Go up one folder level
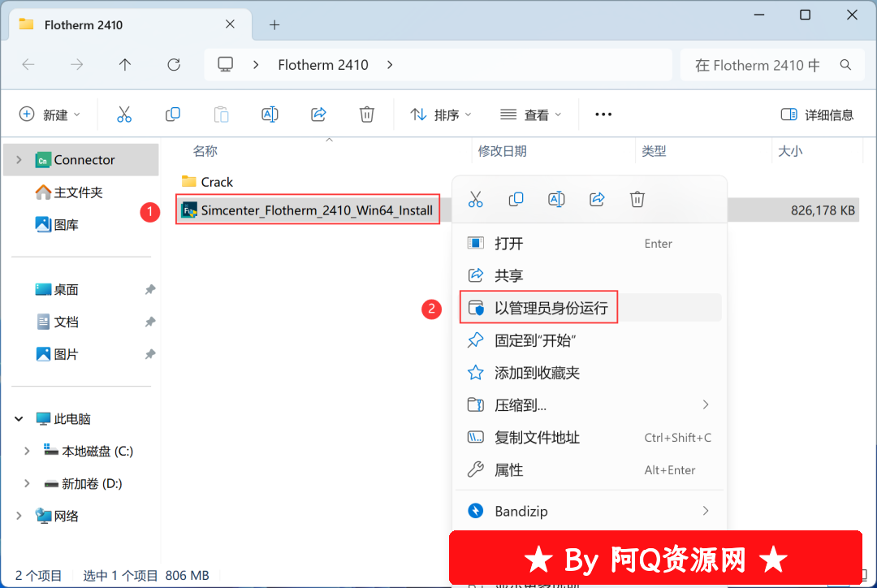Screen dimensions: 877x588 coord(125,65)
